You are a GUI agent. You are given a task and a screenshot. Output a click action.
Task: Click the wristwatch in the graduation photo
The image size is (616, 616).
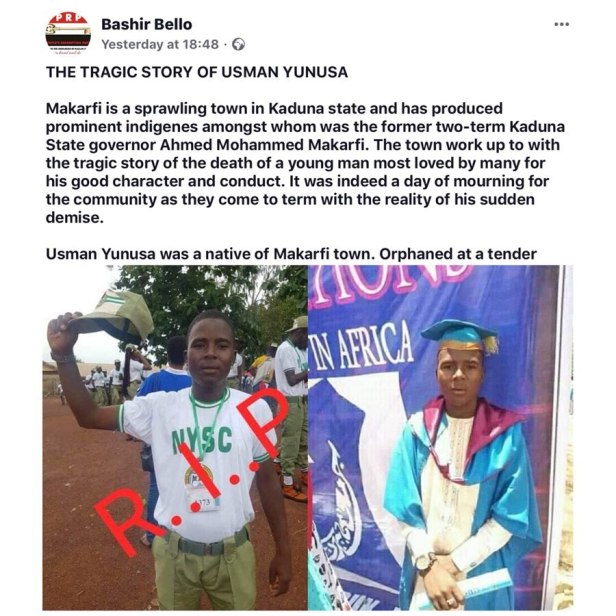[425, 562]
